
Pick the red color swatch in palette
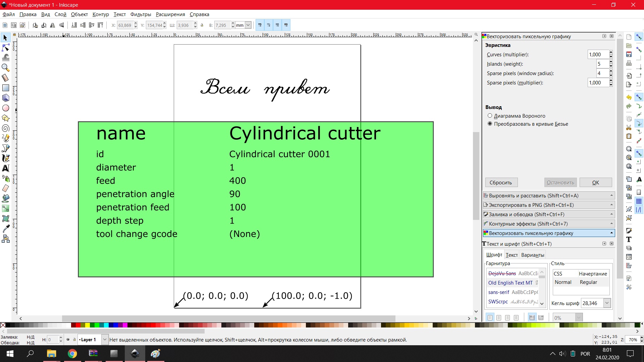(78, 325)
